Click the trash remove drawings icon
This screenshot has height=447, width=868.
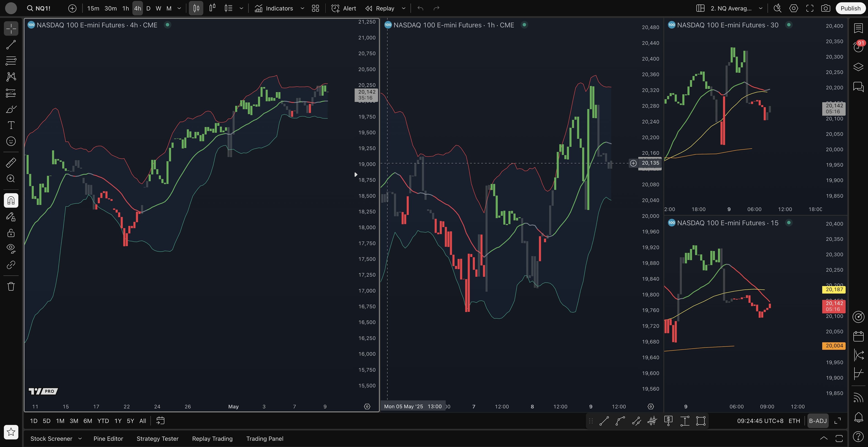pyautogui.click(x=11, y=286)
